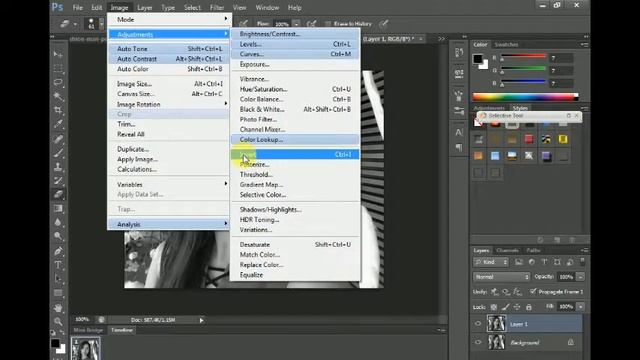The width and height of the screenshot is (640, 360).
Task: Select the Eraser tool in toolbox
Action: (58, 194)
